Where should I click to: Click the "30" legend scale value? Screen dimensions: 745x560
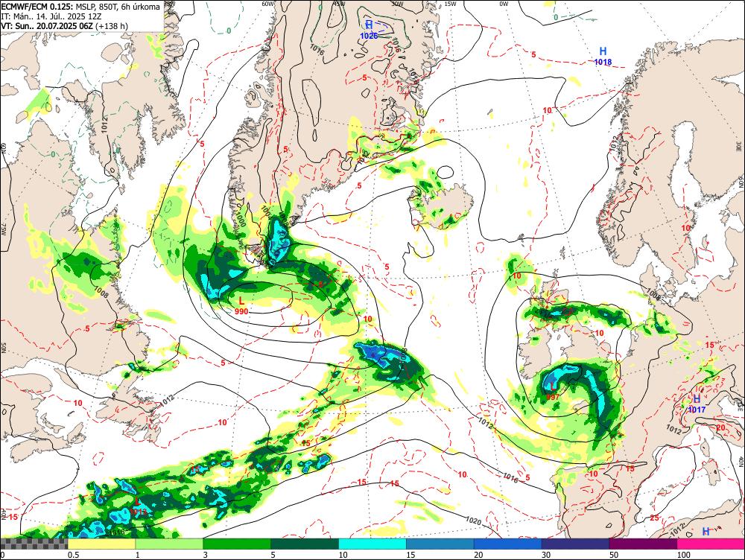[x=546, y=555]
